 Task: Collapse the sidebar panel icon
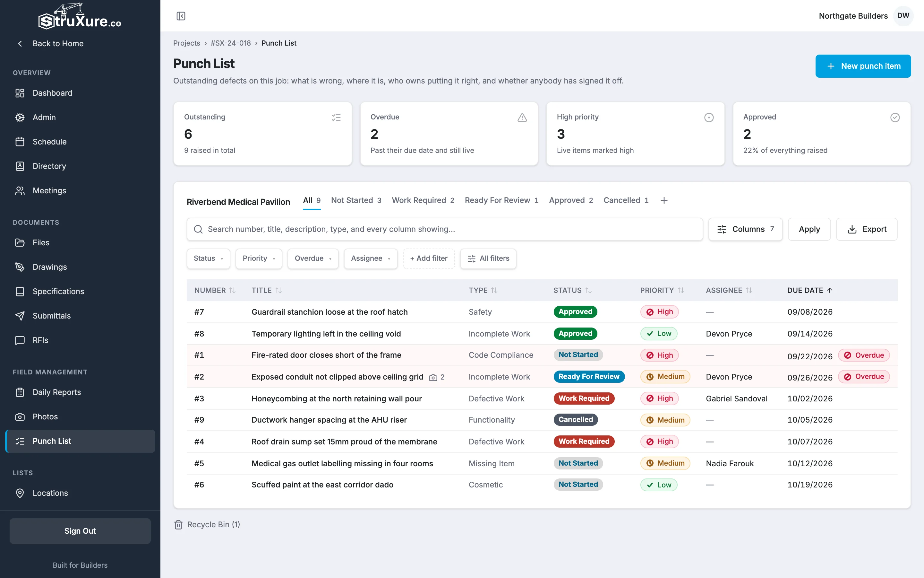[181, 16]
